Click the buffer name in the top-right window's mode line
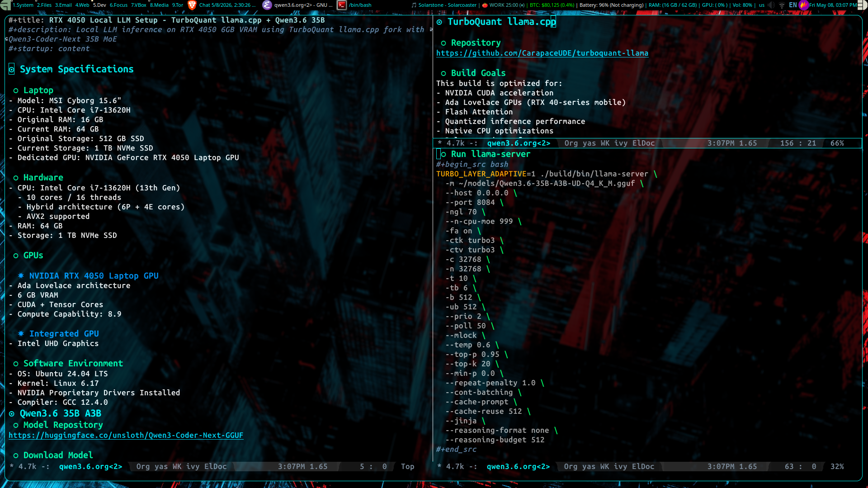 [x=519, y=143]
